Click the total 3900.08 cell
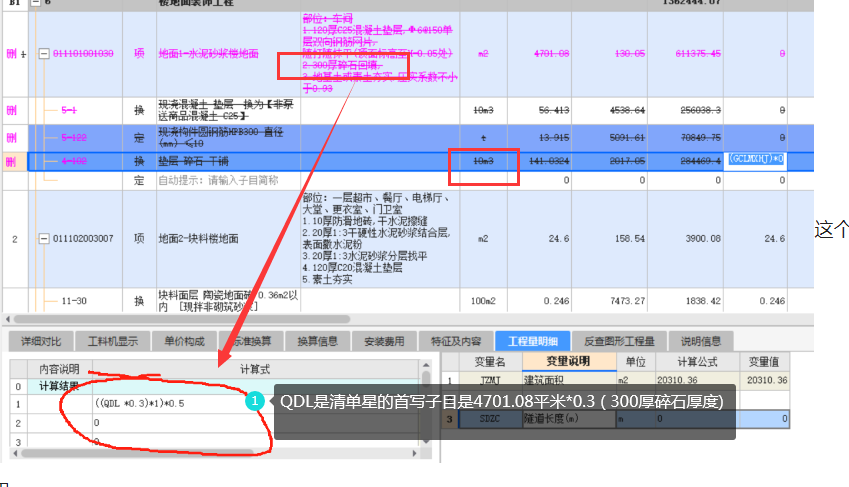 click(x=685, y=238)
